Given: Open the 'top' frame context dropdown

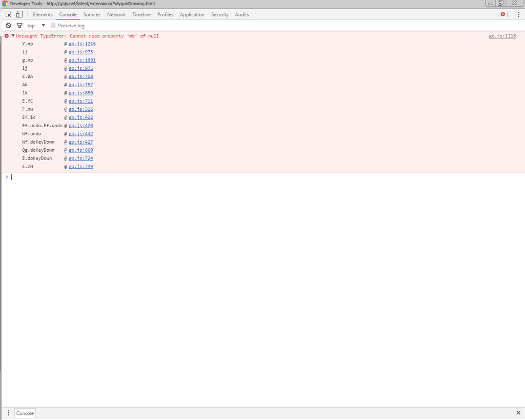Looking at the screenshot, I should [34, 25].
